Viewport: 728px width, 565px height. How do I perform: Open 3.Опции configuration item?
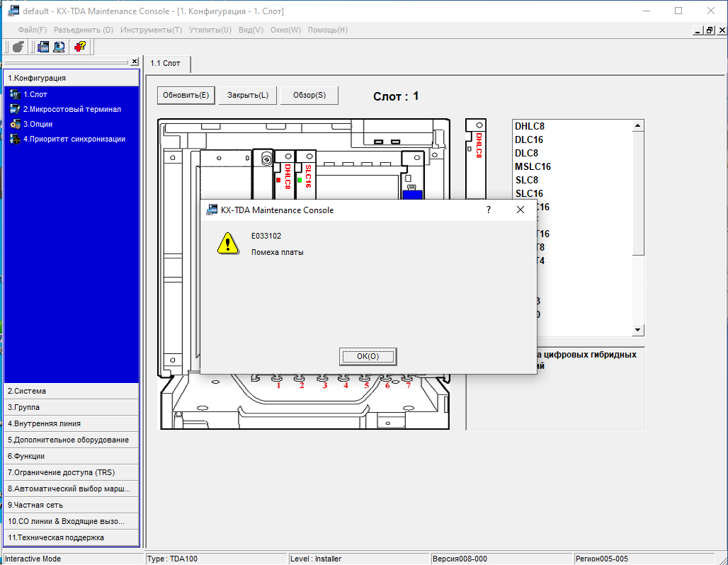click(x=38, y=124)
